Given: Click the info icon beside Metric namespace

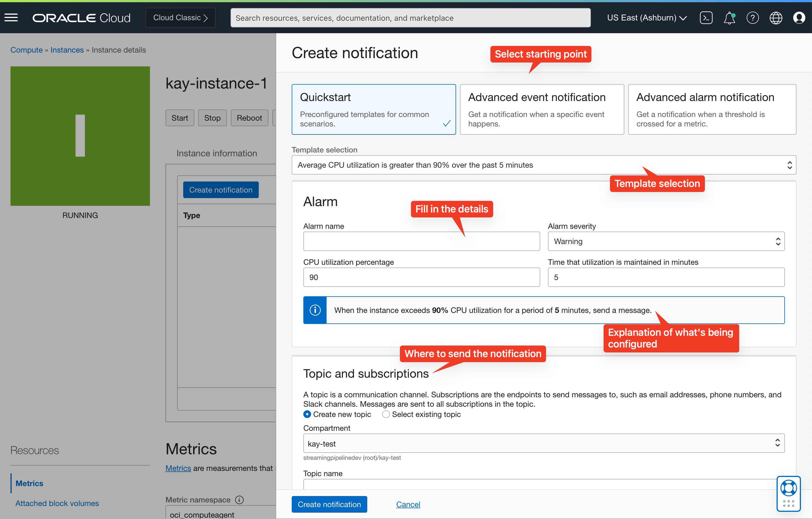Looking at the screenshot, I should (239, 500).
